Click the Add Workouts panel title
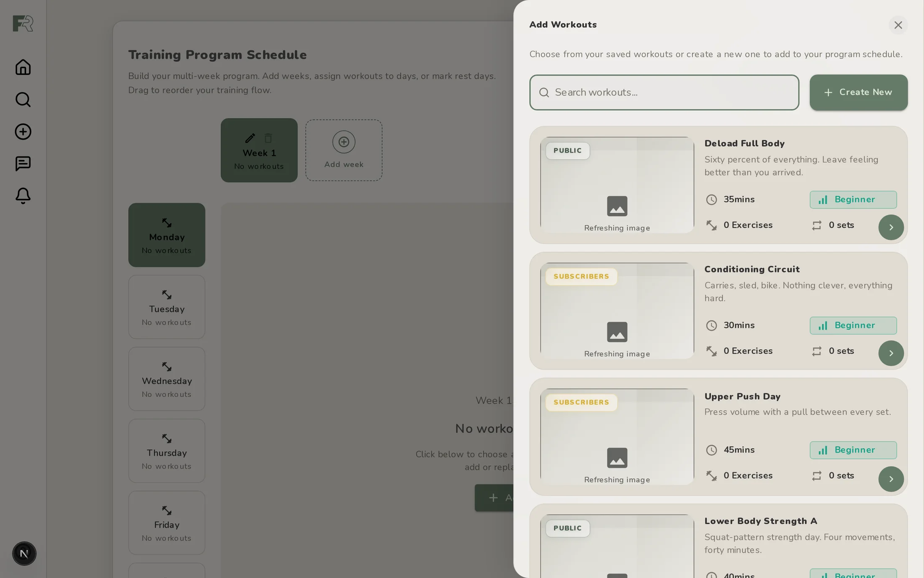The image size is (924, 578). click(563, 25)
